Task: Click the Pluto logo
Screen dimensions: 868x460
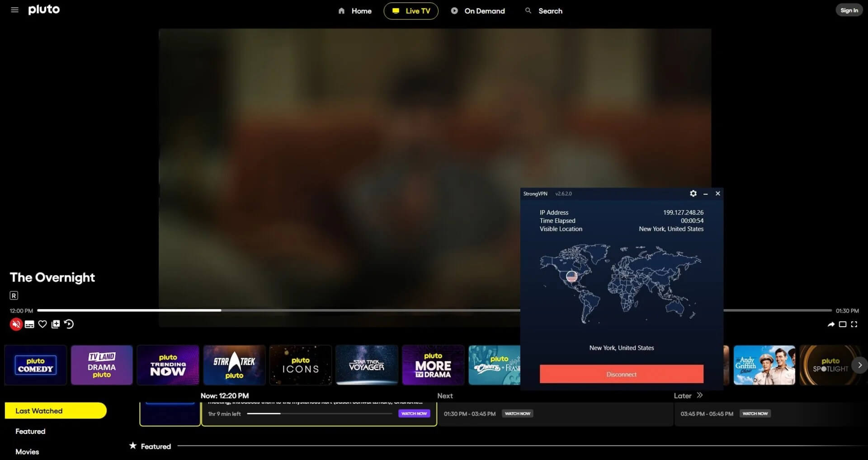Action: coord(44,9)
